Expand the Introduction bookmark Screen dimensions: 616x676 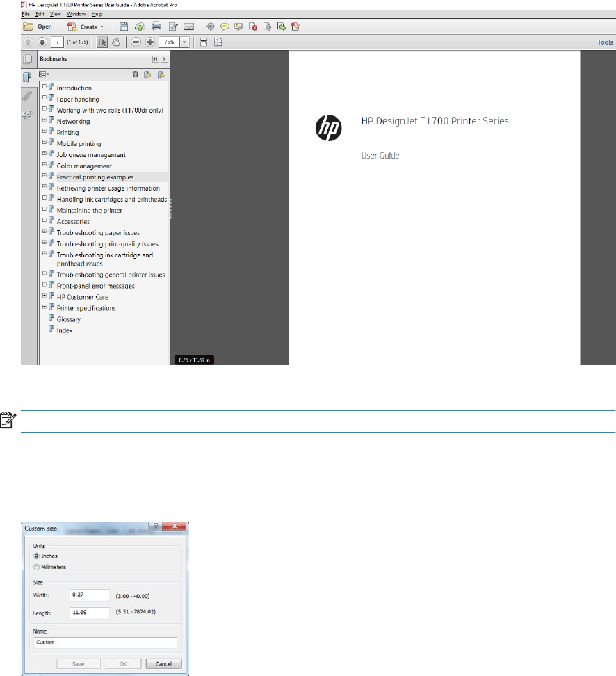tap(44, 86)
